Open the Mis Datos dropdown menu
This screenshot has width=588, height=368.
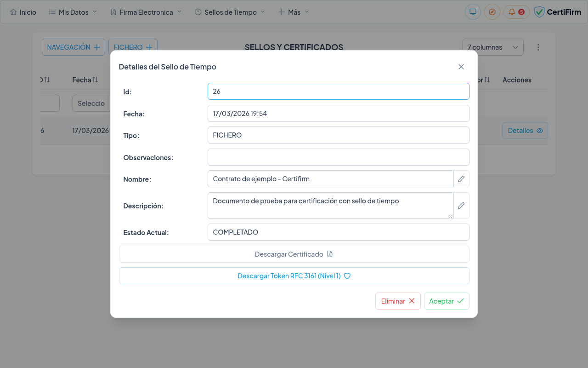pyautogui.click(x=72, y=12)
